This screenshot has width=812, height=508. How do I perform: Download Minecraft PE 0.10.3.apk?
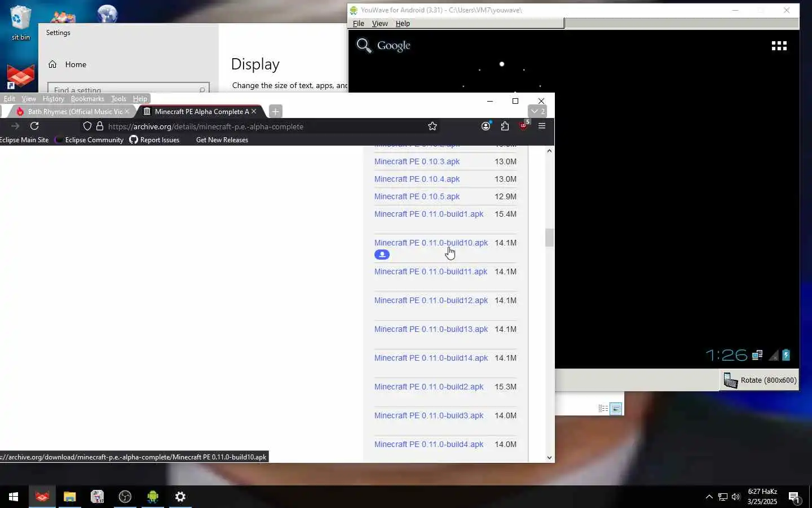pos(417,161)
